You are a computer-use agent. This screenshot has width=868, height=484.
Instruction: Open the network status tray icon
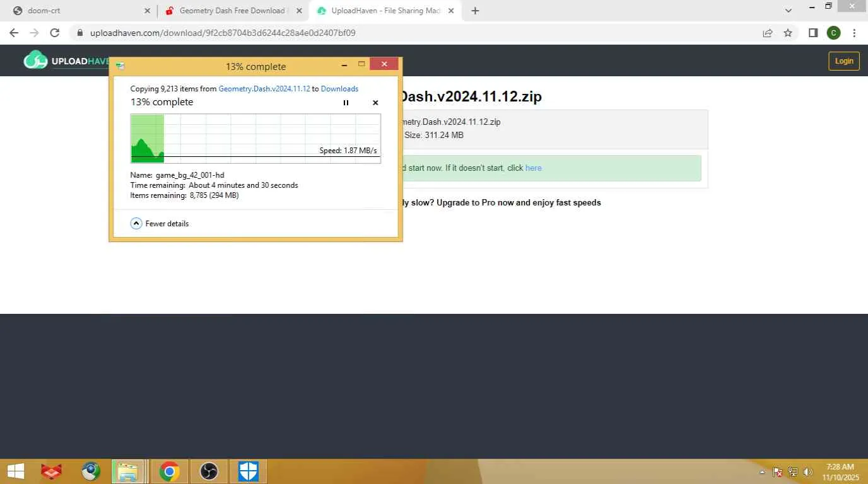pyautogui.click(x=793, y=472)
